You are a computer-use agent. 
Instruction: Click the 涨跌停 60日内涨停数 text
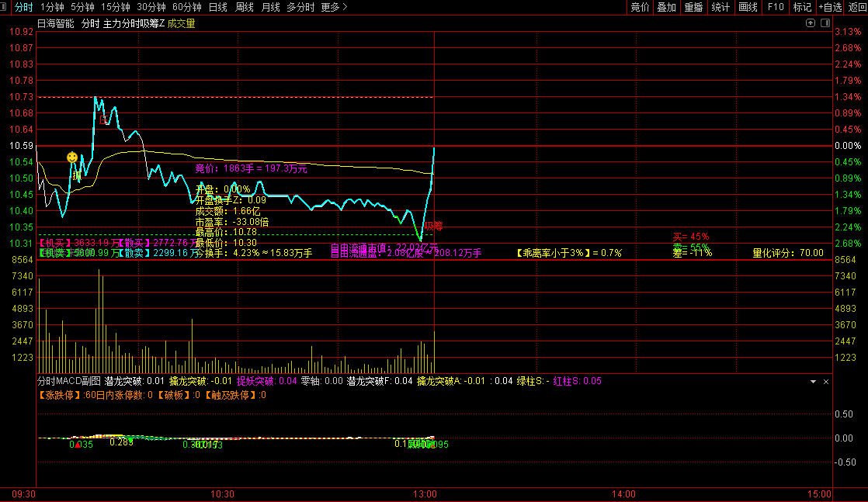pos(95,395)
